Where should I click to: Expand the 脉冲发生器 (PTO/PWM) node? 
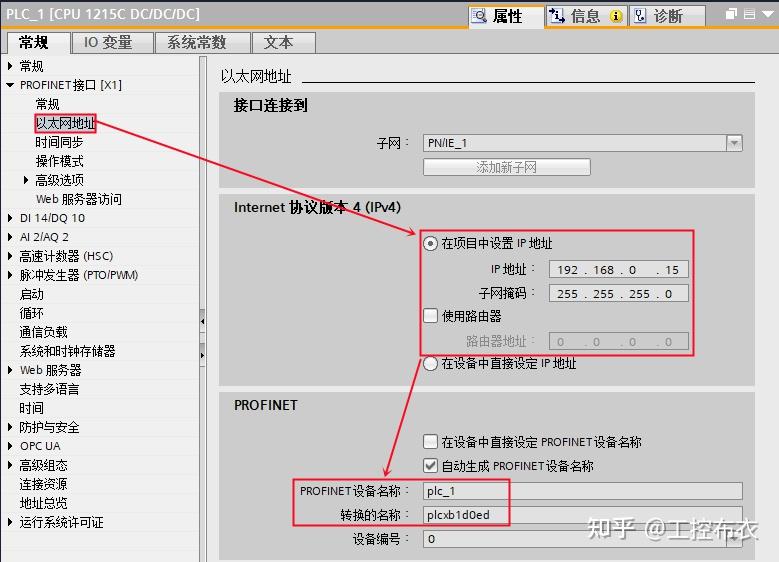tap(10, 275)
